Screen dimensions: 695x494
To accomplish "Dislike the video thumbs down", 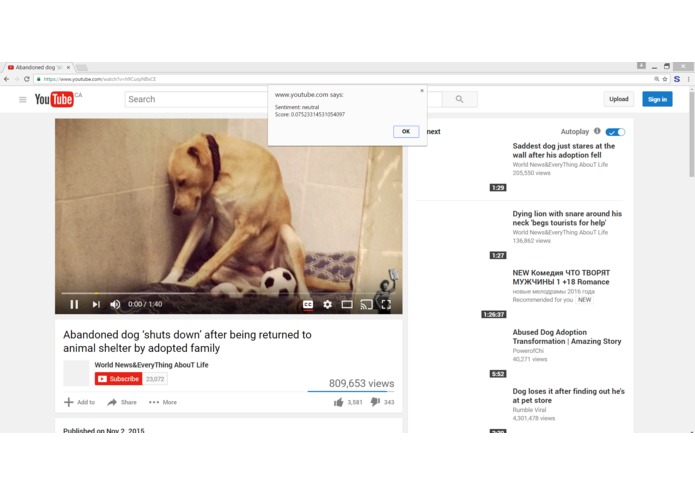I will pyautogui.click(x=375, y=402).
